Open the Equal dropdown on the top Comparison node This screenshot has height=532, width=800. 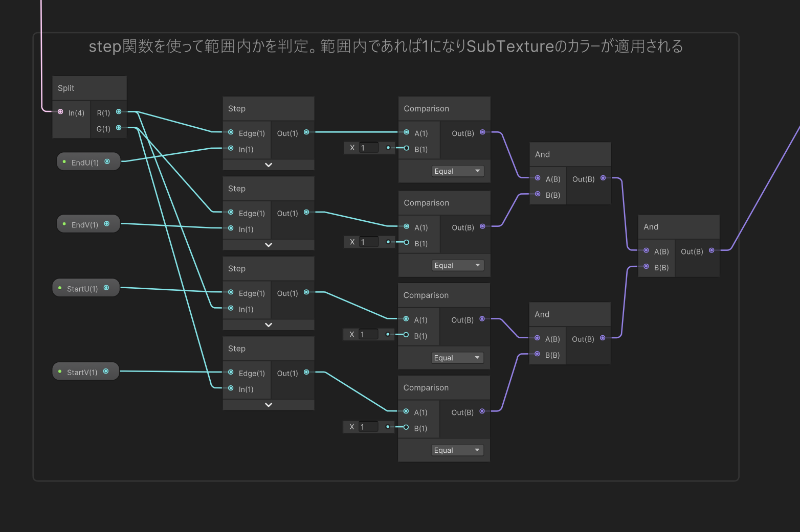pyautogui.click(x=457, y=171)
